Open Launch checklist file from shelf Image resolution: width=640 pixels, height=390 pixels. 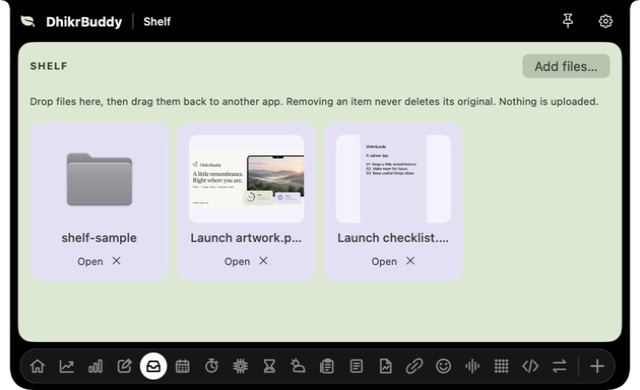click(x=384, y=261)
